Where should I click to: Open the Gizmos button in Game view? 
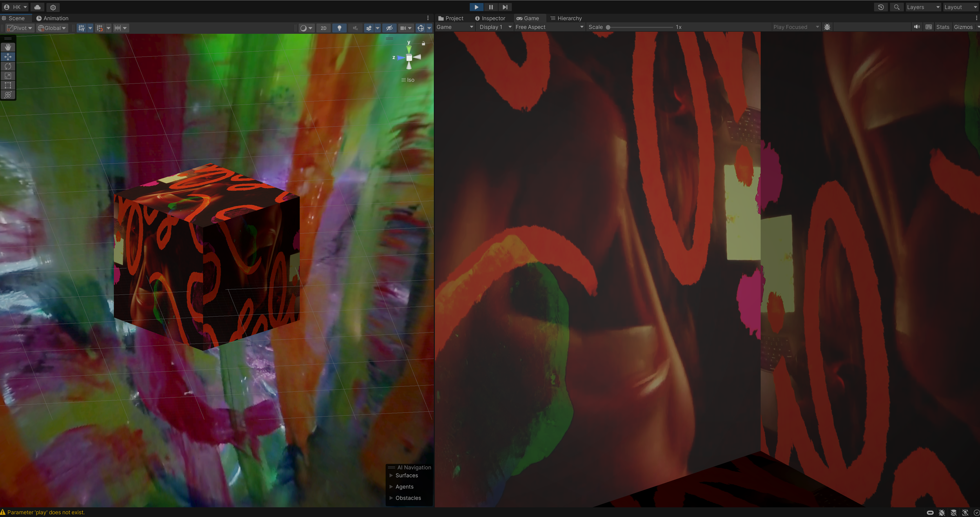click(x=963, y=27)
